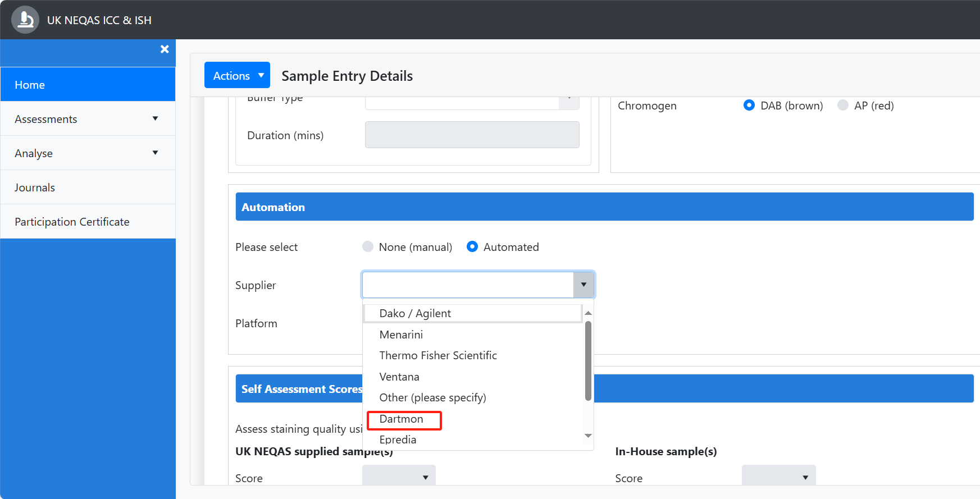
Task: Click the UK NEQAS ICC & ISH title
Action: 99,20
